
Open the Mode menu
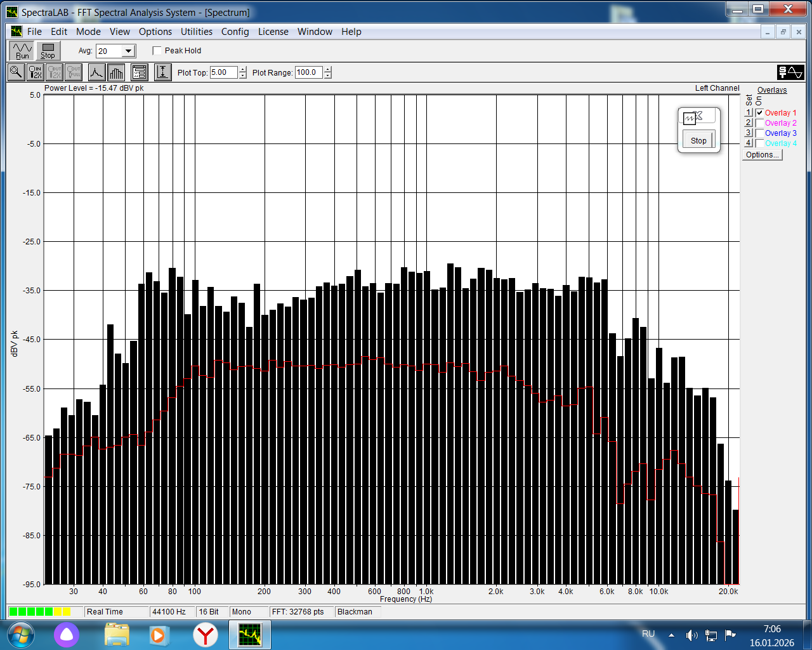tap(89, 32)
